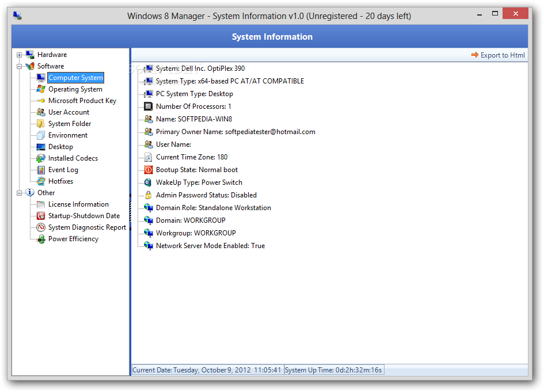Screen dimensions: 544x392
Task: Maximize the Windows 8 Manager window
Action: tap(495, 14)
